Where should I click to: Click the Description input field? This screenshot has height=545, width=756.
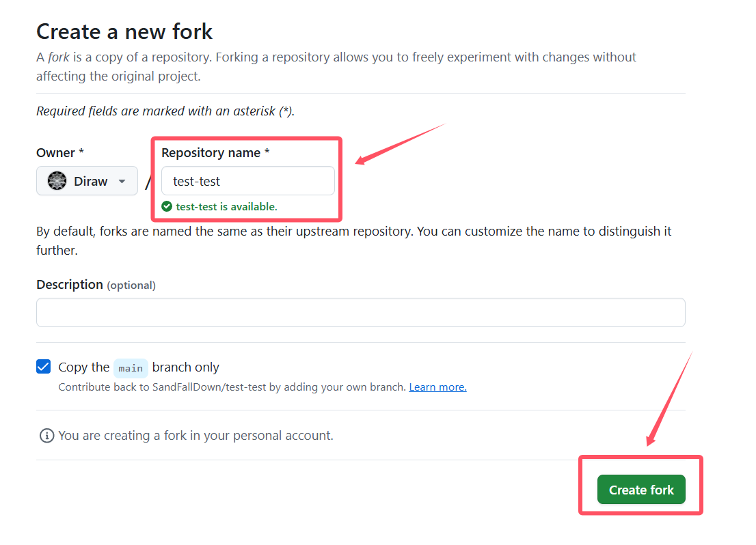pyautogui.click(x=361, y=313)
